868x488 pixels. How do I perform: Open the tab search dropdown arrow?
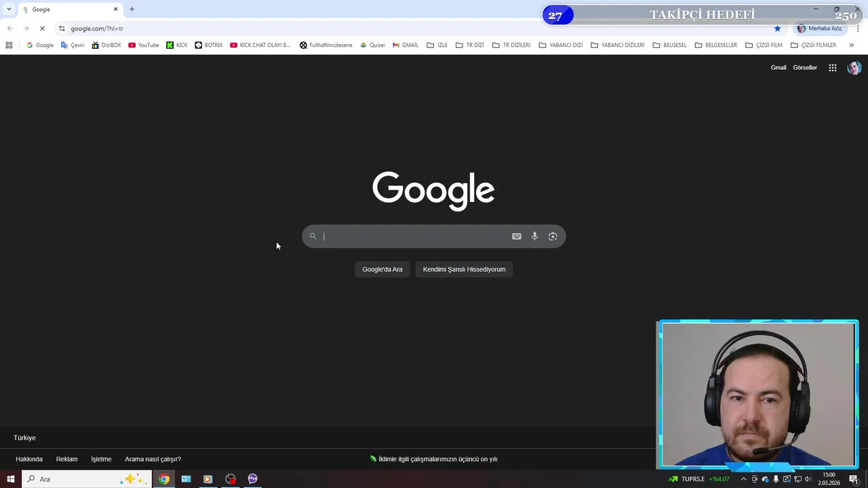click(9, 9)
